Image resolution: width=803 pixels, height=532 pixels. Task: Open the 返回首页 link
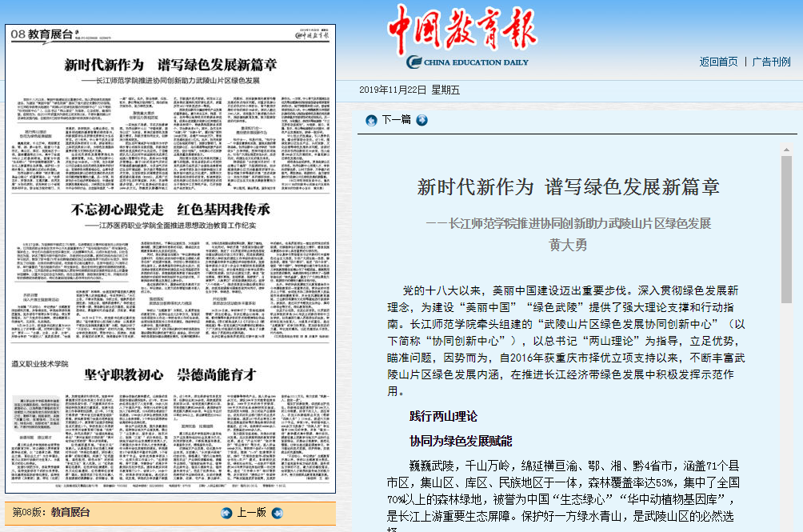[718, 62]
